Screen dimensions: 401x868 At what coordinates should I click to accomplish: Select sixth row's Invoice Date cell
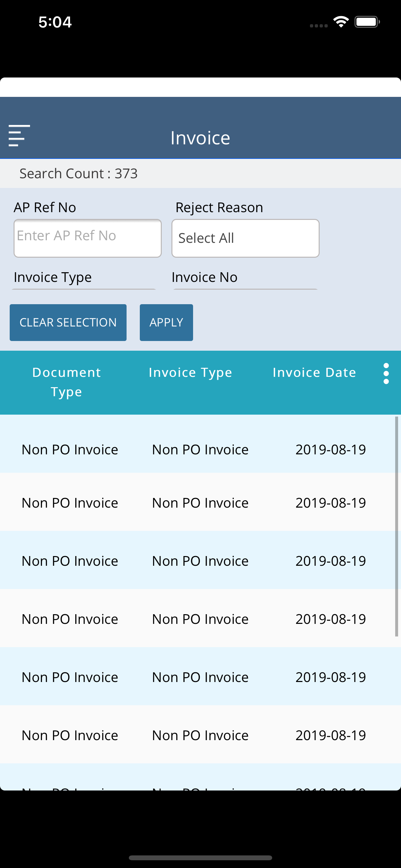pyautogui.click(x=331, y=735)
